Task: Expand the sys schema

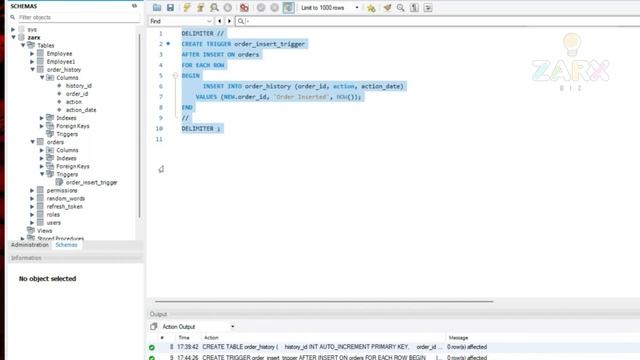Action: (x=13, y=29)
